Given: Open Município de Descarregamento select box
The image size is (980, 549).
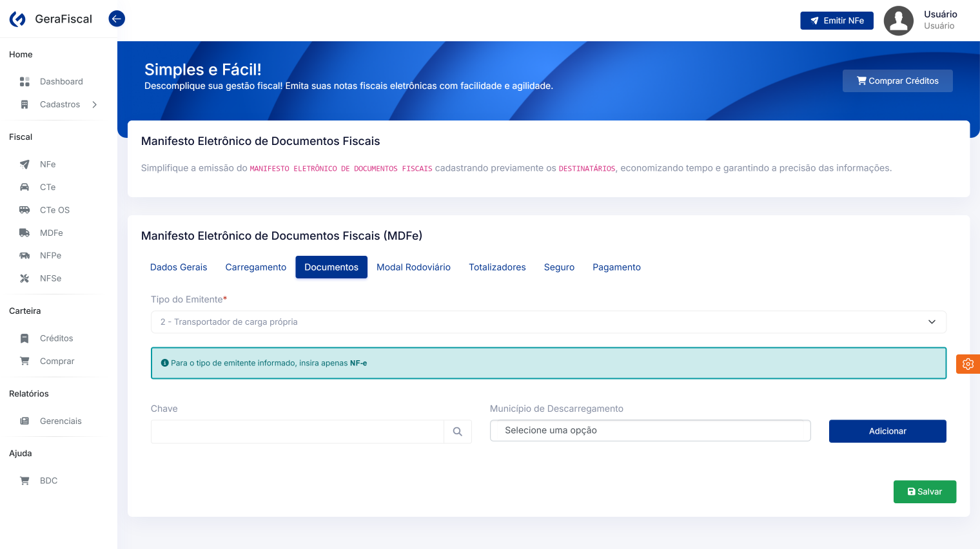Looking at the screenshot, I should pyautogui.click(x=650, y=430).
